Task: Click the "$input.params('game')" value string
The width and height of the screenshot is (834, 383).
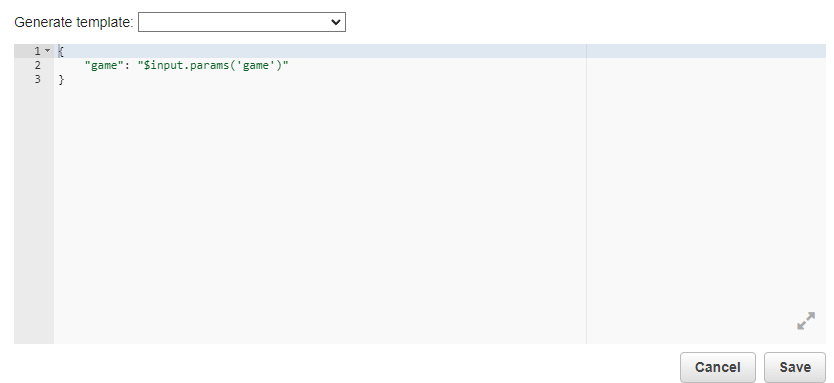Action: pos(213,65)
